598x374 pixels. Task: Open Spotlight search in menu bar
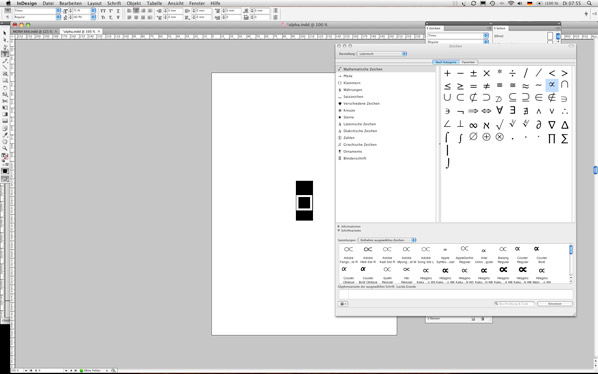click(x=589, y=3)
